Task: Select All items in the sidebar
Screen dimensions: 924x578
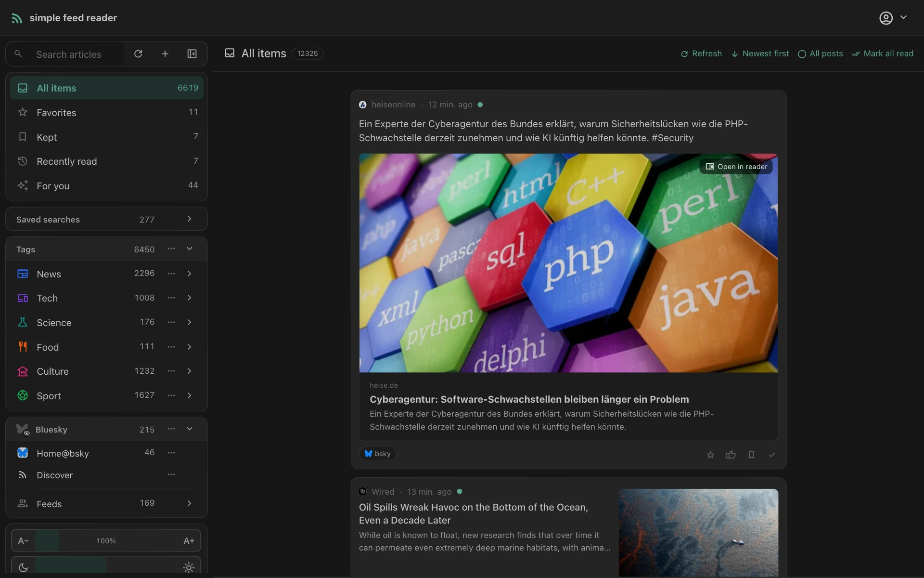Action: pyautogui.click(x=106, y=88)
